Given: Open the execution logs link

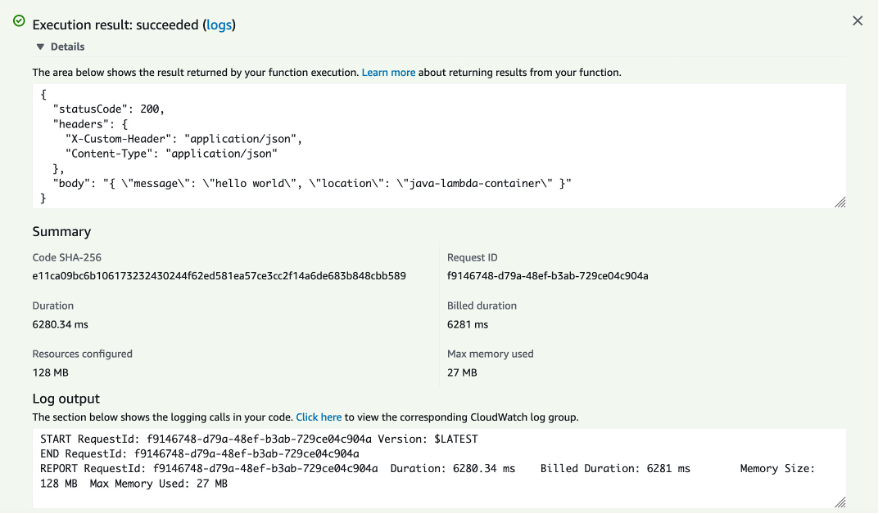Looking at the screenshot, I should [219, 24].
